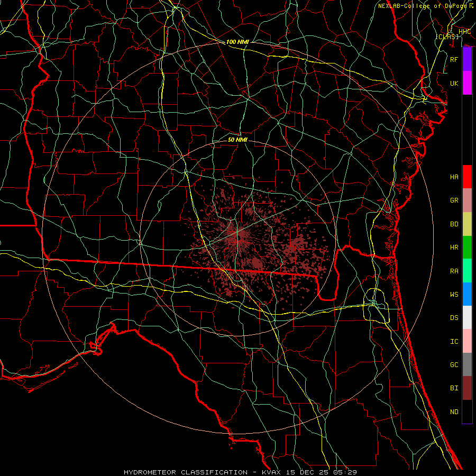Screen dimensions: 476x476
Task: Click the RA legend label
Action: tap(454, 271)
